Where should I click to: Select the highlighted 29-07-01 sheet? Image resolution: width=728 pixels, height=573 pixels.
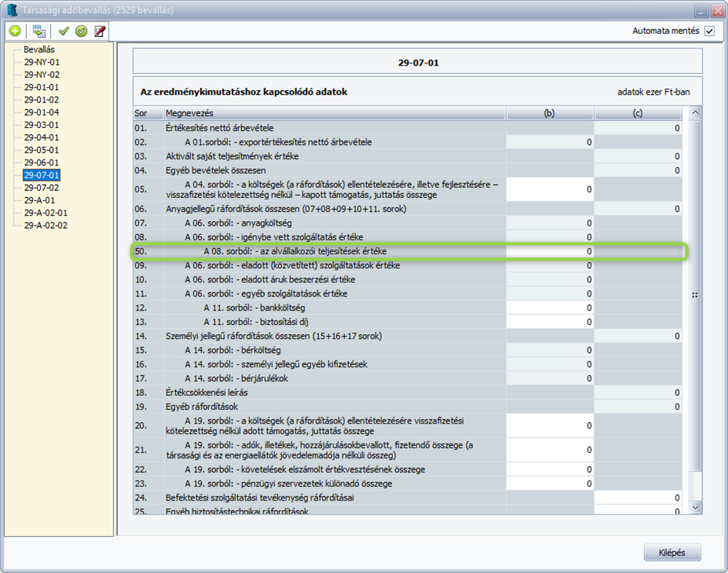(x=42, y=175)
